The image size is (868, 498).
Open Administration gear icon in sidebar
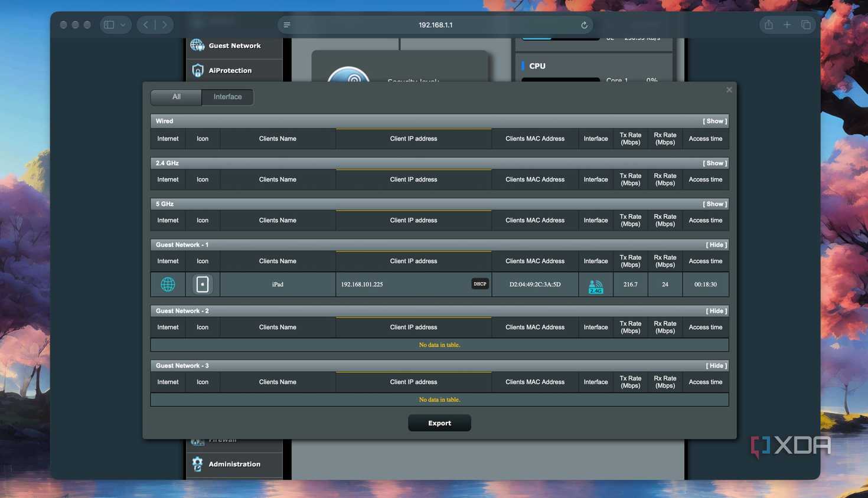pos(197,464)
